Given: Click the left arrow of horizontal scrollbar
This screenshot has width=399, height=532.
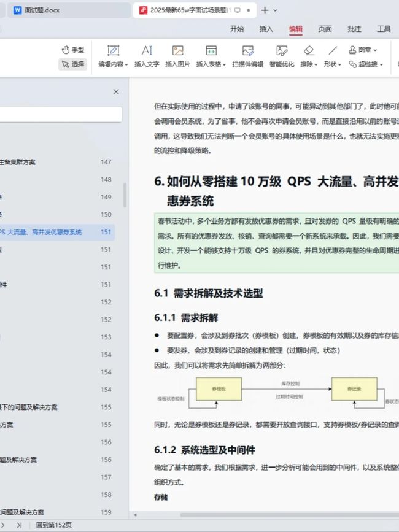Looking at the screenshot, I should tap(135, 515).
